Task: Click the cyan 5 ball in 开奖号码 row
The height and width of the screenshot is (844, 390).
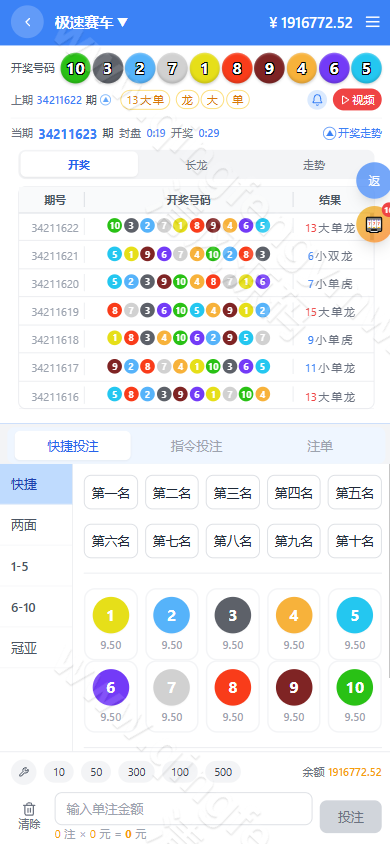Action: tap(366, 68)
